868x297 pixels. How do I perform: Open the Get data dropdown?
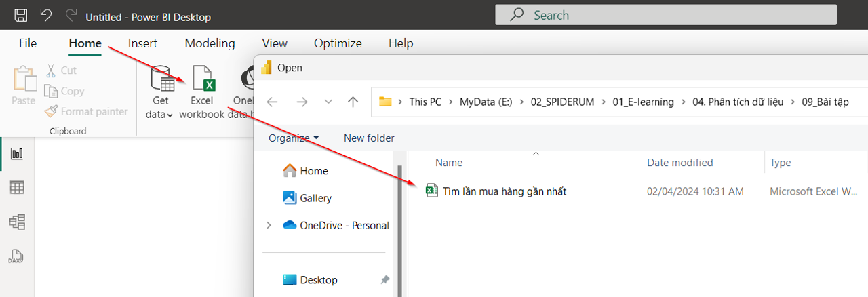pyautogui.click(x=160, y=92)
